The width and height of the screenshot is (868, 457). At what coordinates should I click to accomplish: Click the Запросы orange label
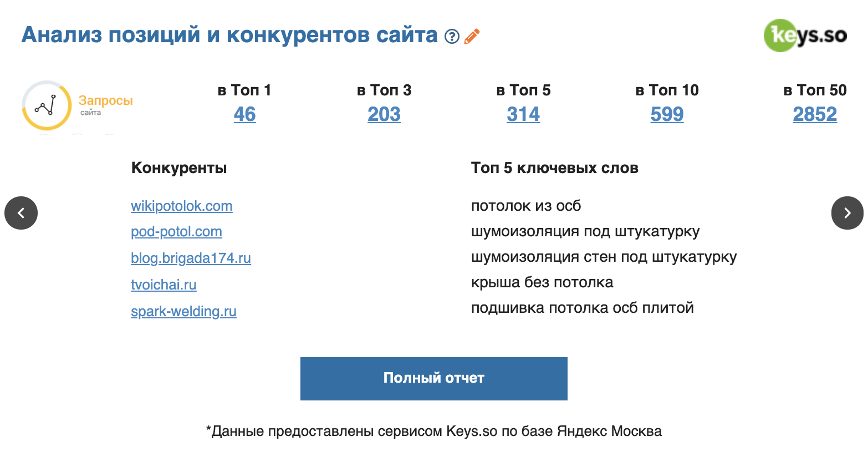coord(105,100)
